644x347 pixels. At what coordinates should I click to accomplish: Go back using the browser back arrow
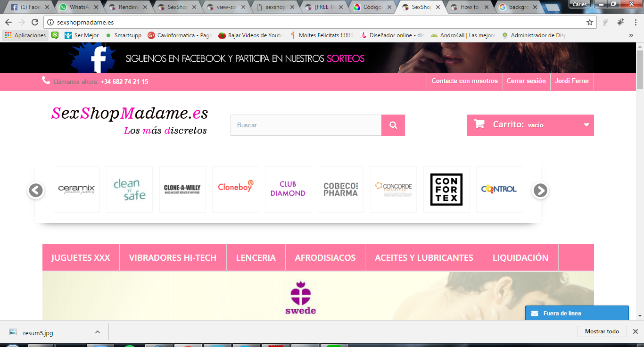coord(8,22)
